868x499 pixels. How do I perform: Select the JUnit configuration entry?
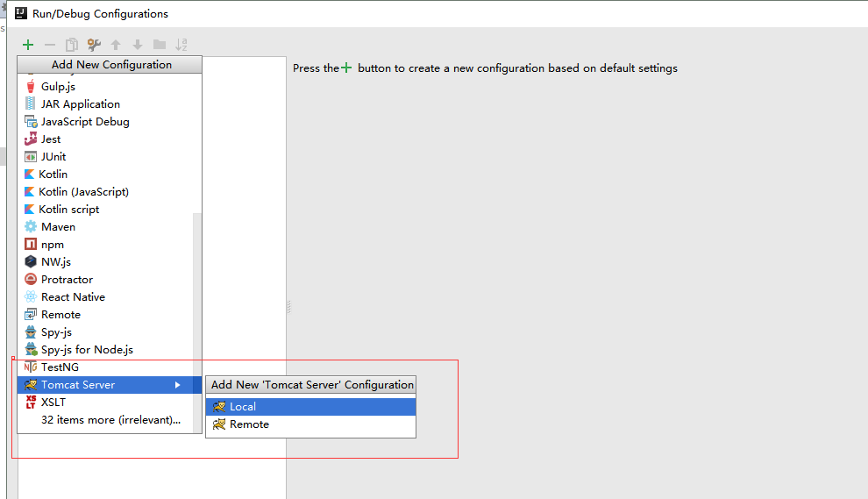tap(110, 157)
